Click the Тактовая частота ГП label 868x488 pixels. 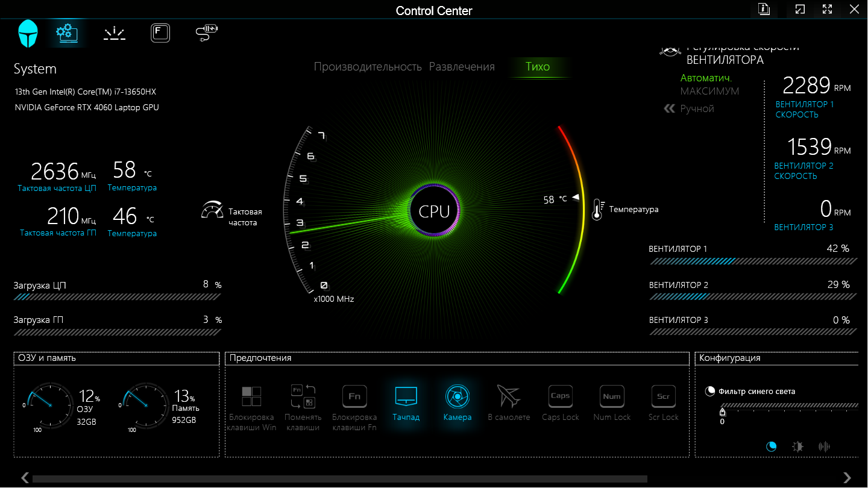(x=58, y=233)
